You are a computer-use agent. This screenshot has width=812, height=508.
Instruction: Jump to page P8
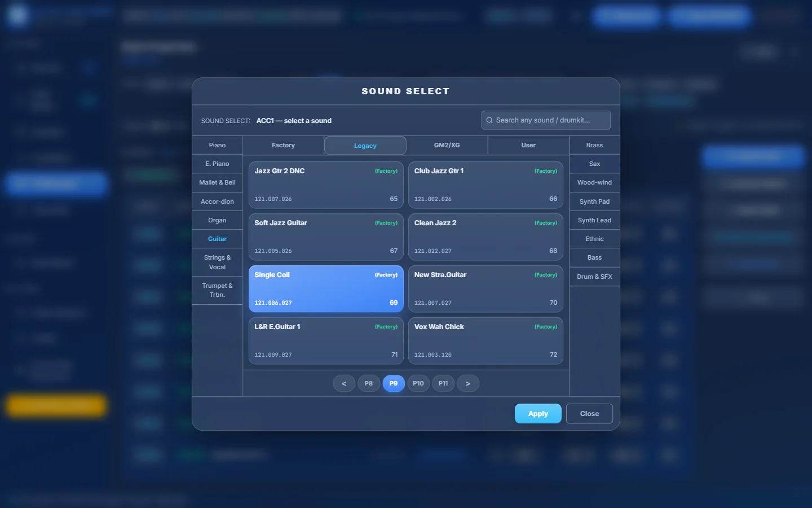[x=369, y=383]
